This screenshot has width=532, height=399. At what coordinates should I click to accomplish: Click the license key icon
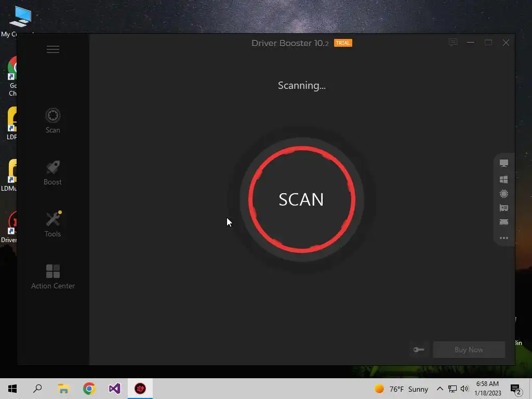pos(419,350)
